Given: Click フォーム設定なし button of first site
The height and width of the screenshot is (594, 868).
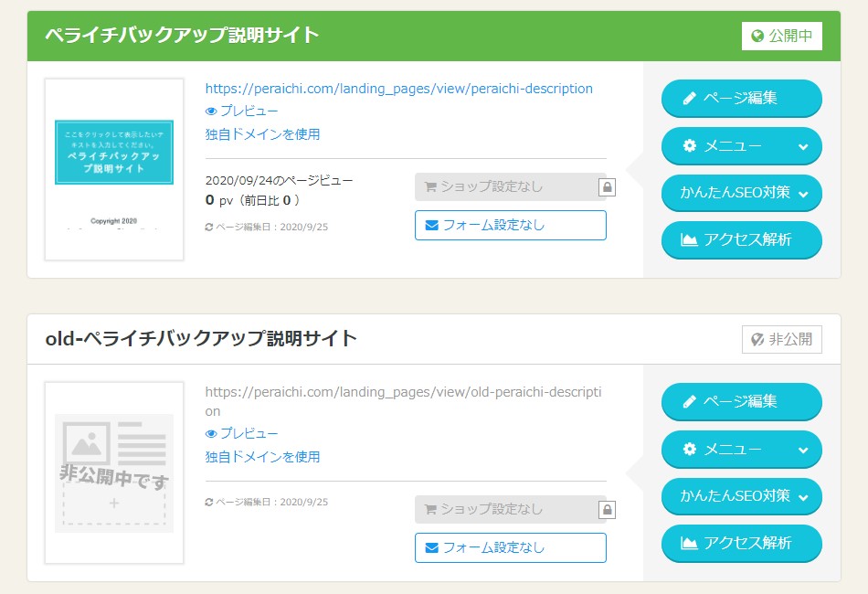Looking at the screenshot, I should (x=510, y=225).
